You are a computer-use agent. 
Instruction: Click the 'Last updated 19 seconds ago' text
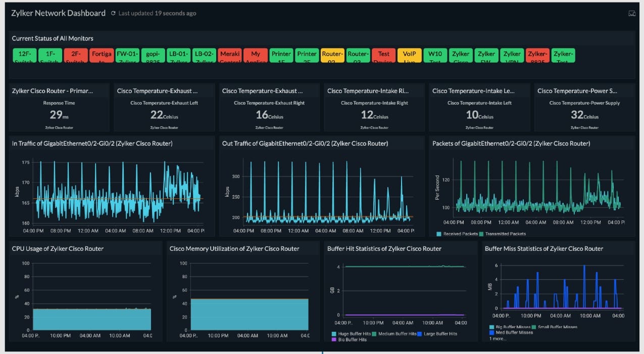[x=157, y=13]
